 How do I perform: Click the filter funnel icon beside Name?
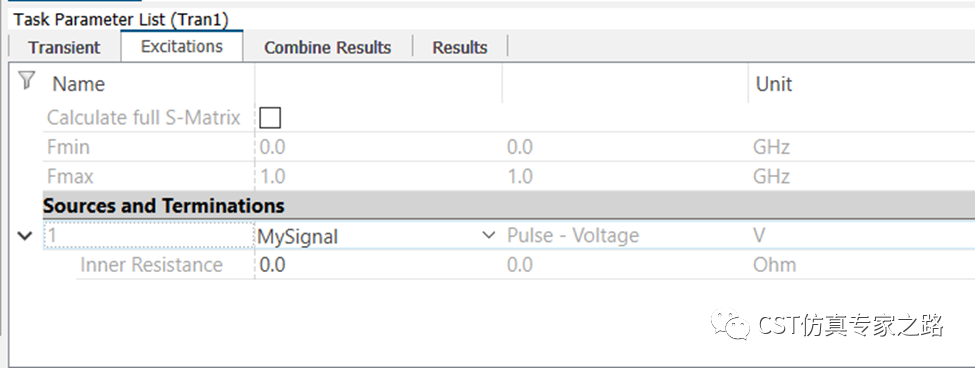point(26,81)
